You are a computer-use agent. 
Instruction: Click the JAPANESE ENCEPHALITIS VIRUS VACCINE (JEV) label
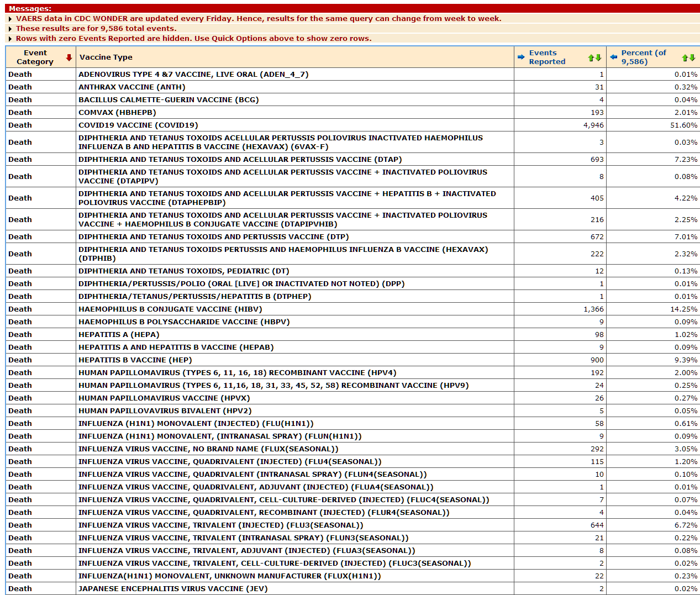(173, 589)
